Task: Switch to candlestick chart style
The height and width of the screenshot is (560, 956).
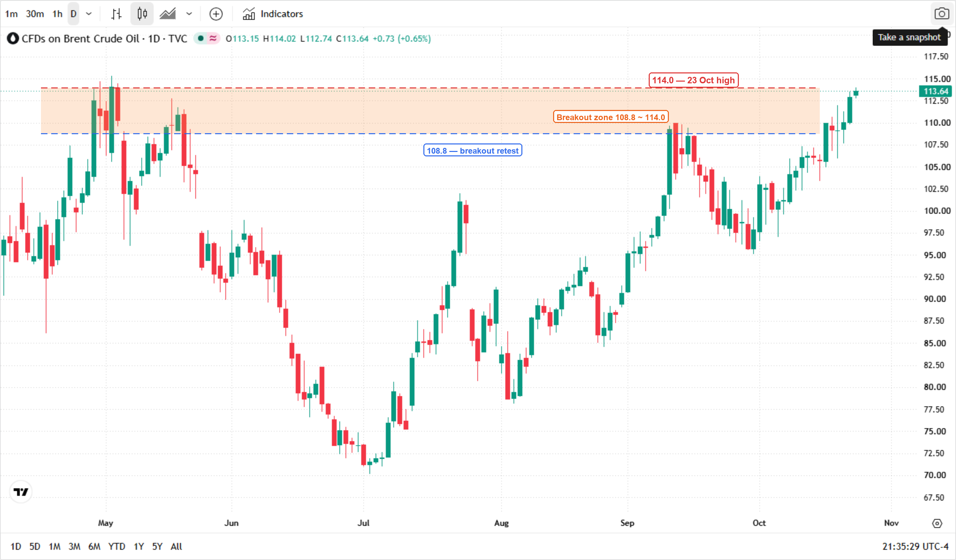Action: coord(142,14)
